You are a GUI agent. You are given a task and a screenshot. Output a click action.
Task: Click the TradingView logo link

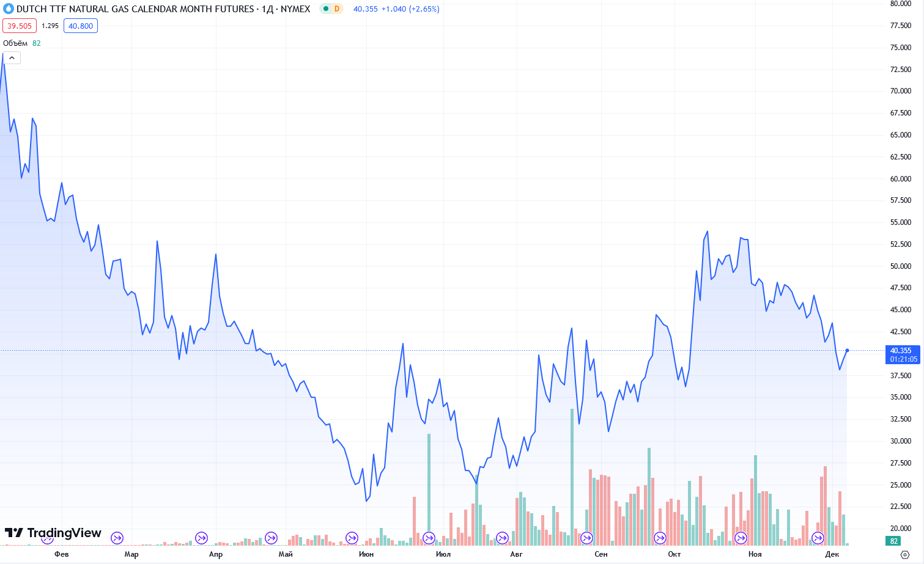click(x=53, y=533)
